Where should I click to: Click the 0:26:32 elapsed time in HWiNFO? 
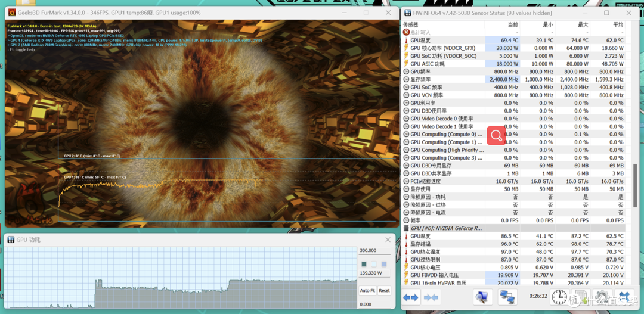point(538,296)
